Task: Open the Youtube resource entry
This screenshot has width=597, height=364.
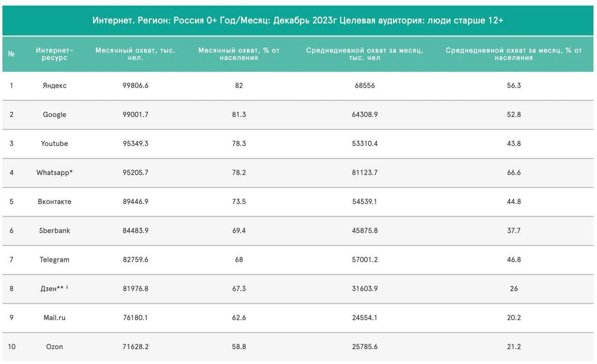Action: (x=55, y=144)
